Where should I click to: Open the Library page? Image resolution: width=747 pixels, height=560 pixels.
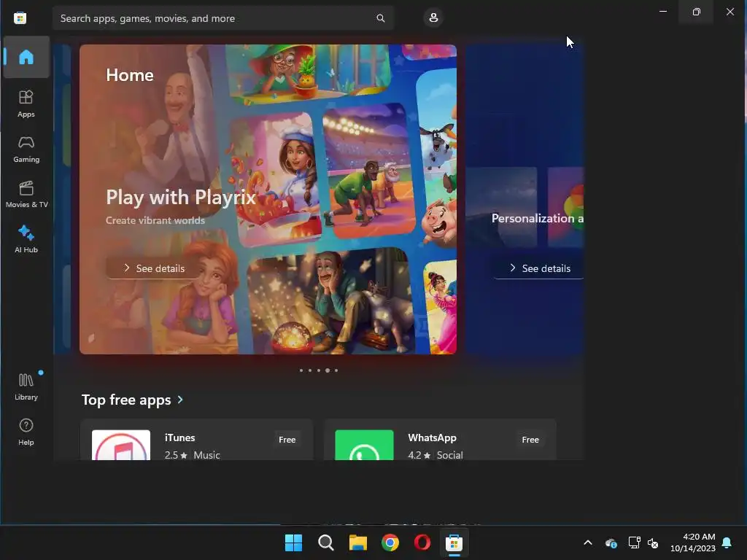point(26,386)
